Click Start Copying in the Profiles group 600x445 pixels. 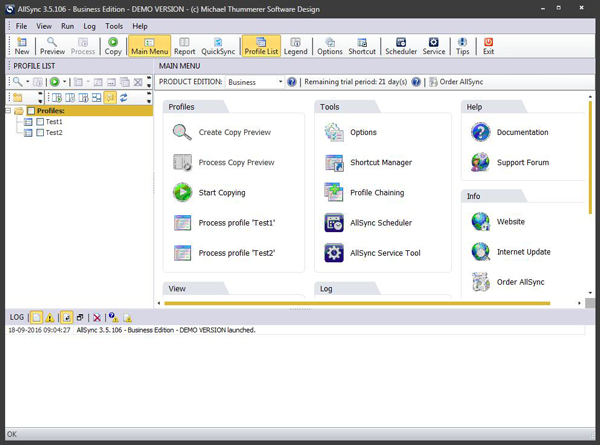click(x=209, y=192)
